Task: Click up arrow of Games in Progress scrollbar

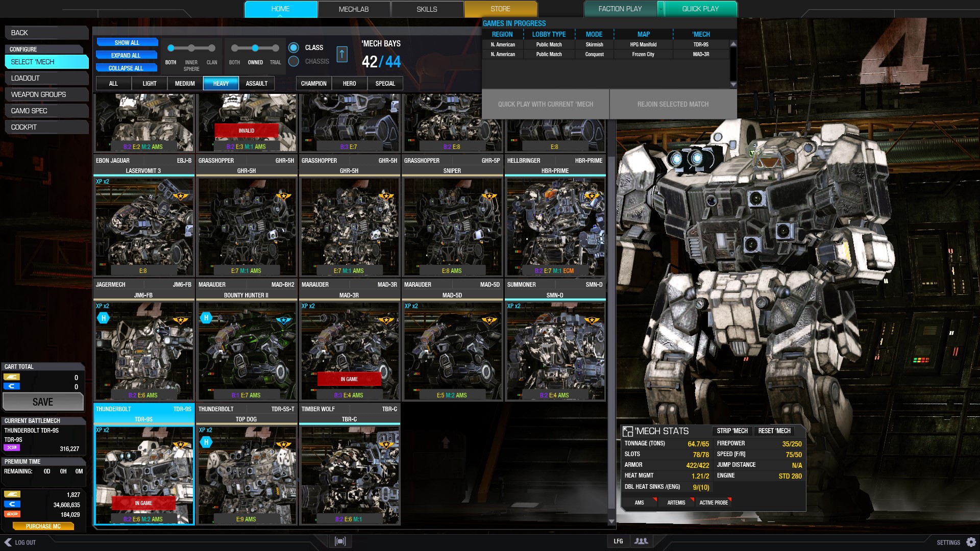Action: coord(733,44)
